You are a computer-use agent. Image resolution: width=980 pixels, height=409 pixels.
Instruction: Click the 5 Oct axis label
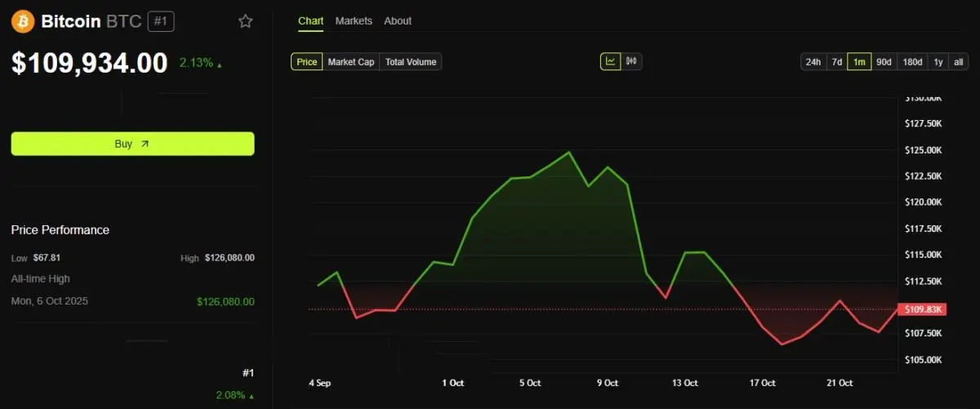pyautogui.click(x=530, y=383)
